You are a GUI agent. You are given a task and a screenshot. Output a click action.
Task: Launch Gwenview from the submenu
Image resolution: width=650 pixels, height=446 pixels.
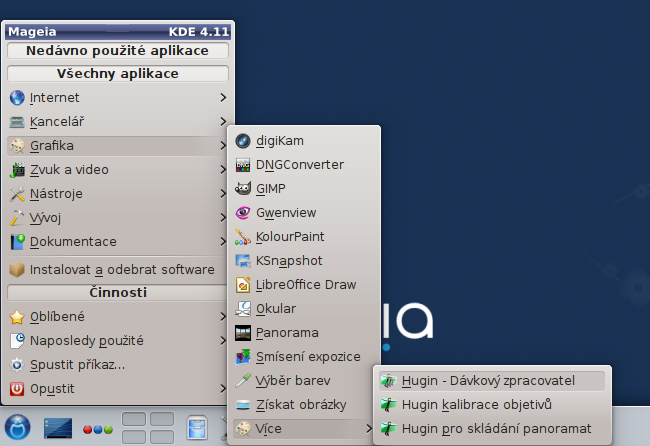(x=303, y=213)
